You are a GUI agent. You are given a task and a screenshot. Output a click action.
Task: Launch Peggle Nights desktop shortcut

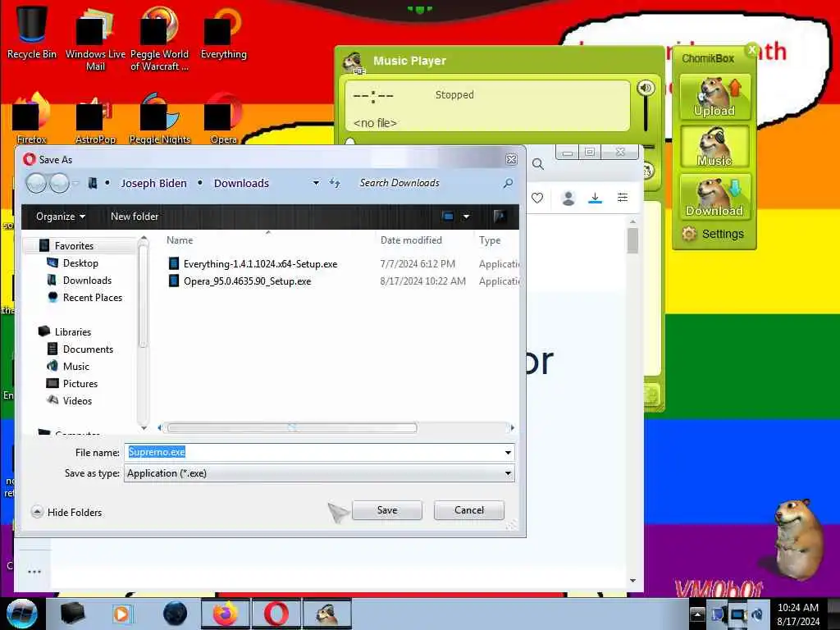159,119
